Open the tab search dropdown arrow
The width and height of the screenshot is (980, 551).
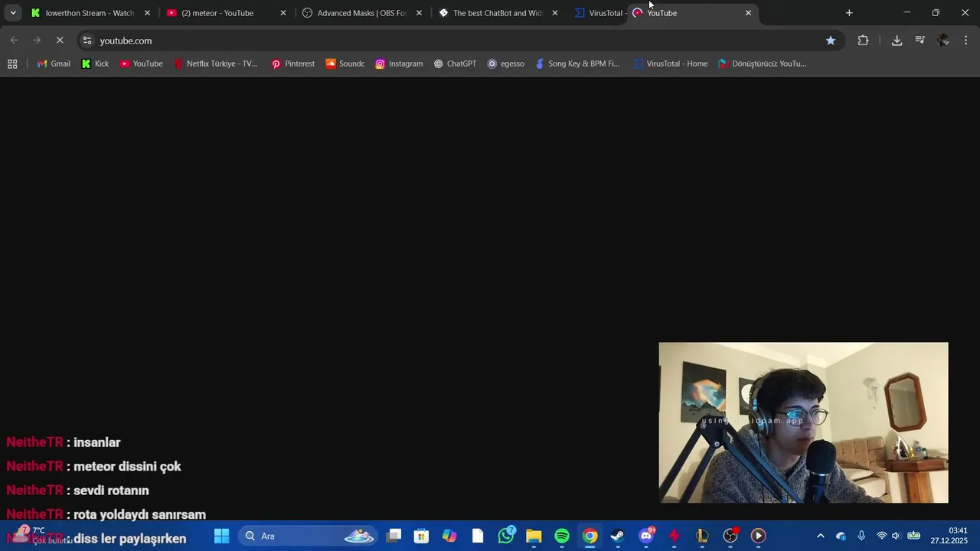[x=13, y=13]
